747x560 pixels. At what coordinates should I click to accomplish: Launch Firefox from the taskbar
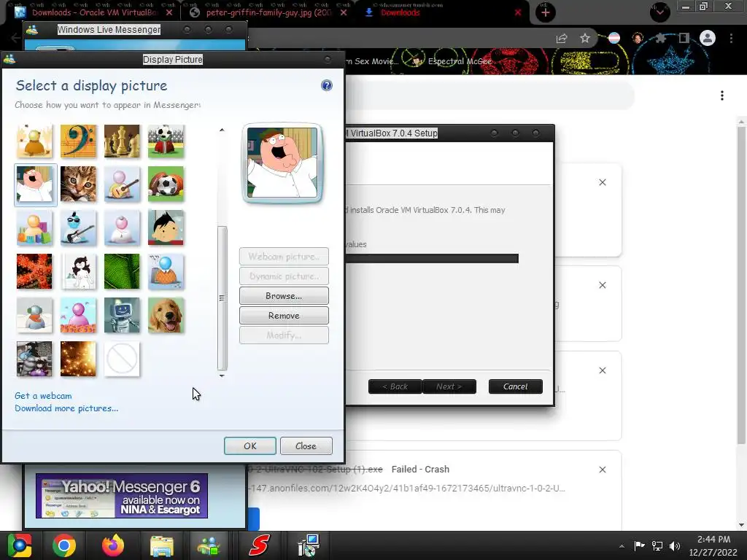tap(113, 545)
